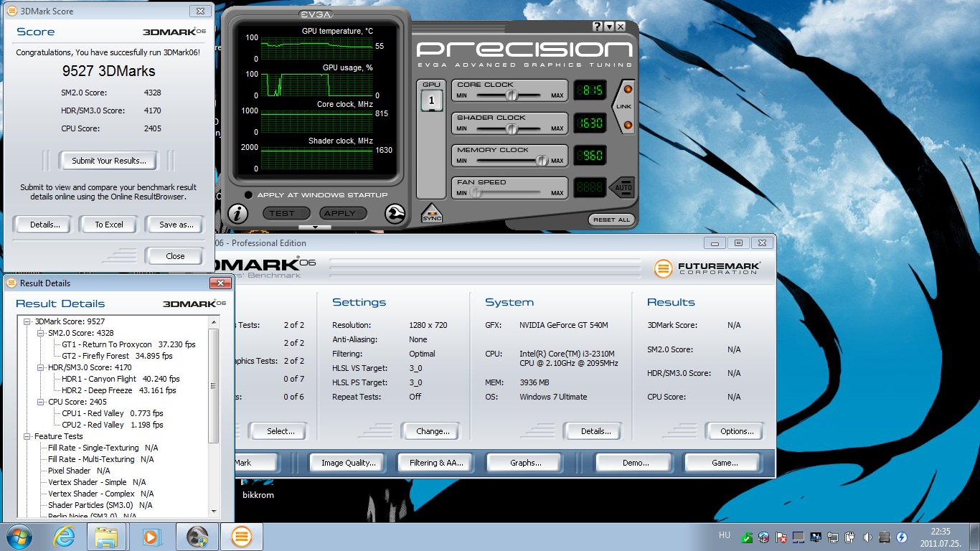Click Close button in 3DMark Score
Screen dimensions: 980x551
click(175, 256)
